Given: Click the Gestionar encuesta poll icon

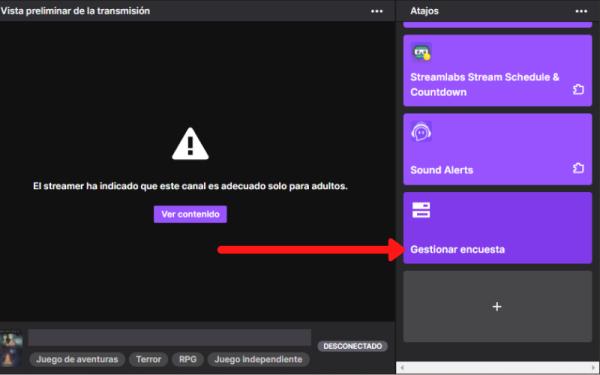Looking at the screenshot, I should tap(421, 210).
